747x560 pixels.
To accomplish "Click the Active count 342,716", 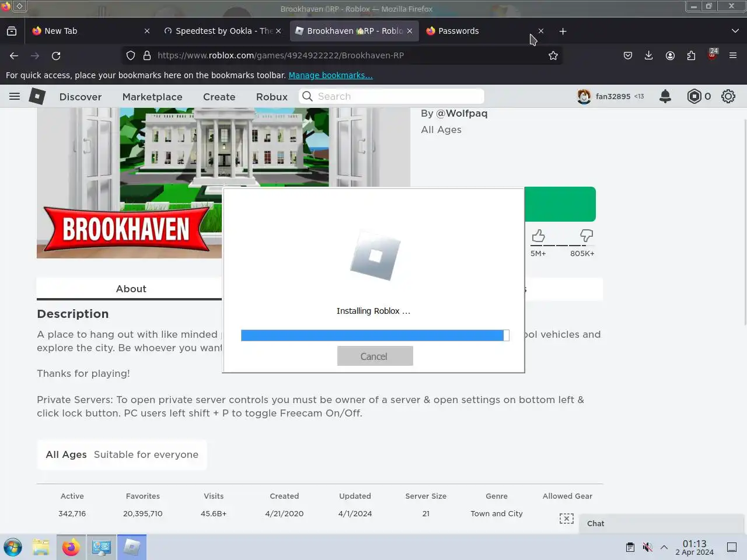I will (x=72, y=513).
